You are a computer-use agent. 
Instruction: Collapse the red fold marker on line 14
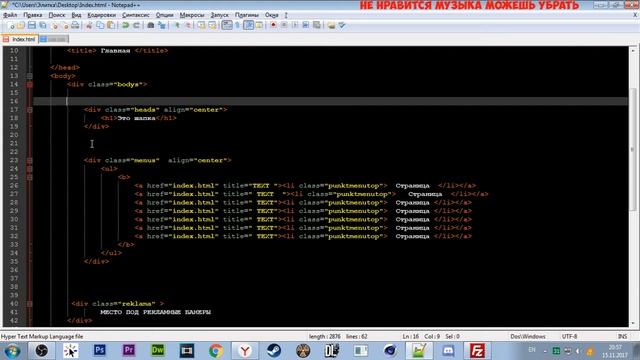[30, 84]
